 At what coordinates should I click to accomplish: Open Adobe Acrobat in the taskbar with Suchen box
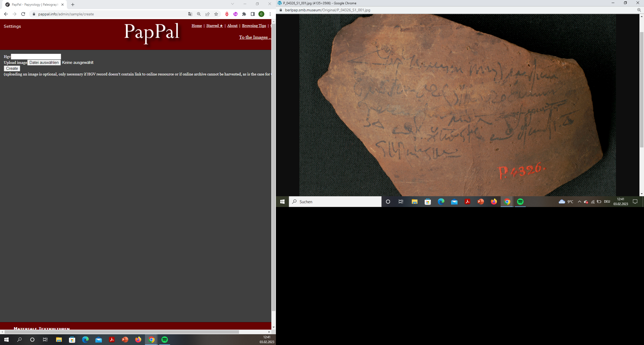[468, 202]
